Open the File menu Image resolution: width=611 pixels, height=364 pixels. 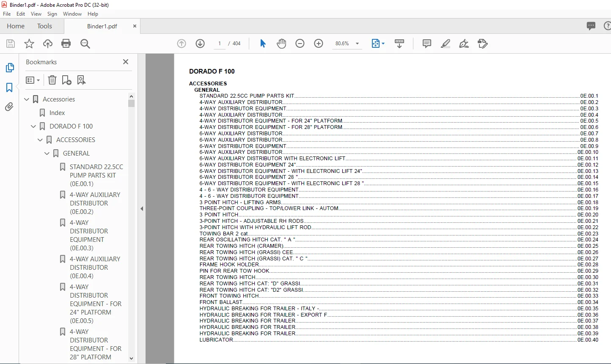7,14
